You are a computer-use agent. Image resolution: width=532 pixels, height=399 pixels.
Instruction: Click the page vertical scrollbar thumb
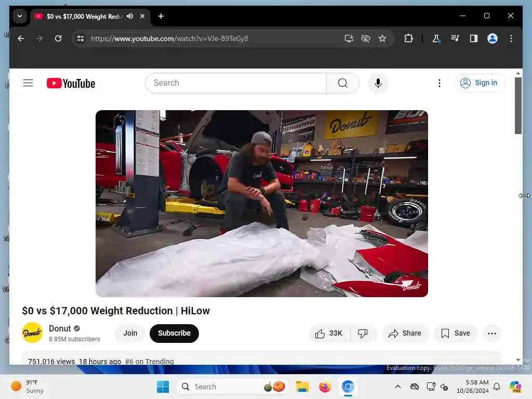pyautogui.click(x=518, y=105)
